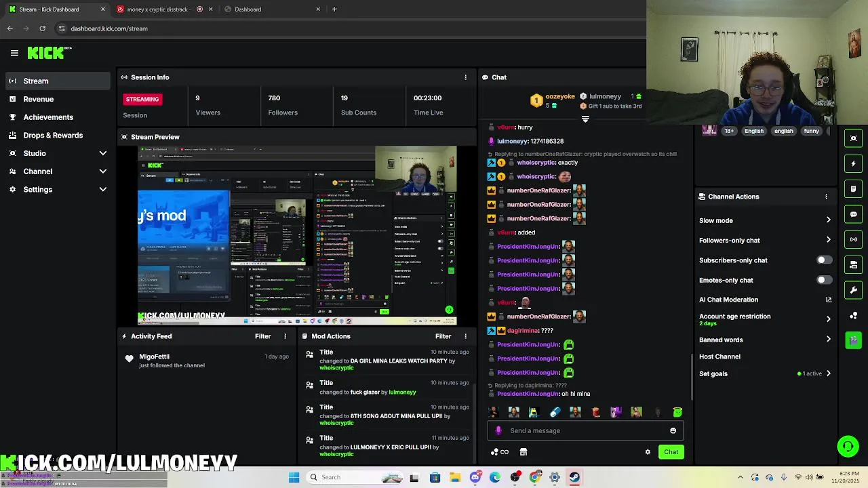Open Followers-only chat options arrow

[828, 240]
